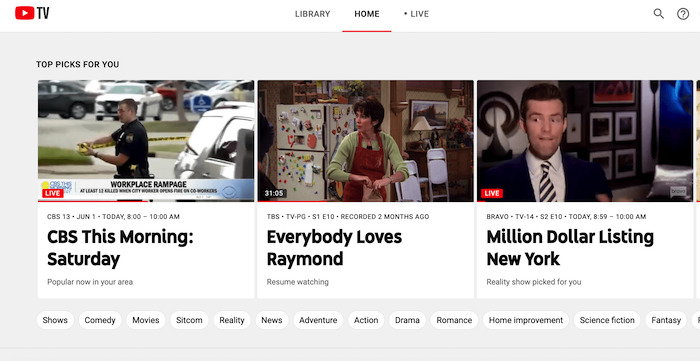Watch the Million Dollar Listing thumbnail

click(x=585, y=141)
